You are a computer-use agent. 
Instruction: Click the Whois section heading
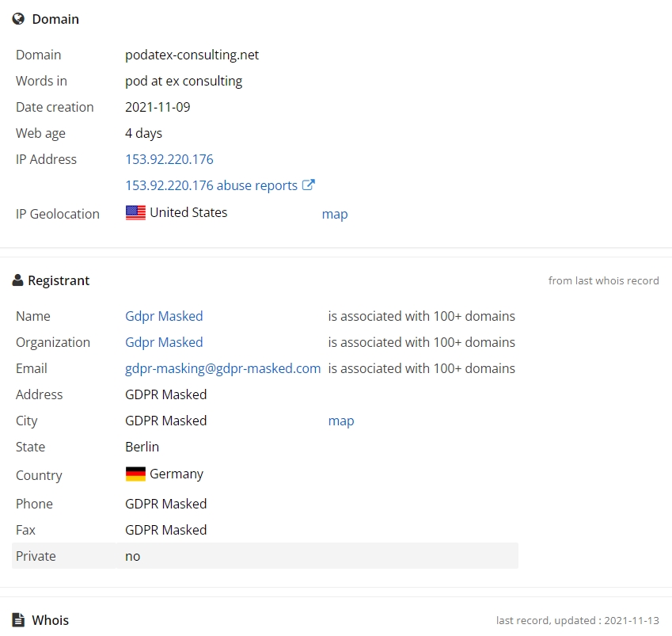click(x=50, y=620)
